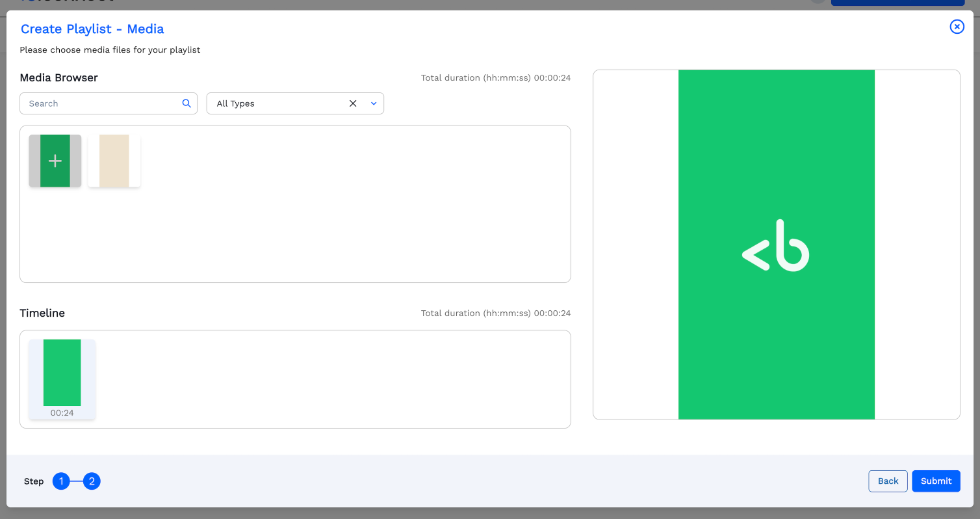The width and height of the screenshot is (980, 519).
Task: Jump to step 2 indicator
Action: 92,481
